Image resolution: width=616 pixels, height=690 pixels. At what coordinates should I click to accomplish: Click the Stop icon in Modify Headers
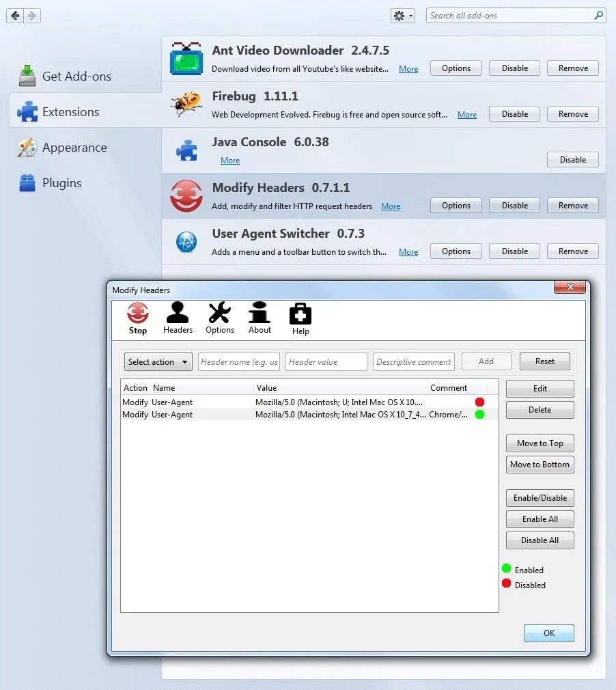tap(138, 313)
